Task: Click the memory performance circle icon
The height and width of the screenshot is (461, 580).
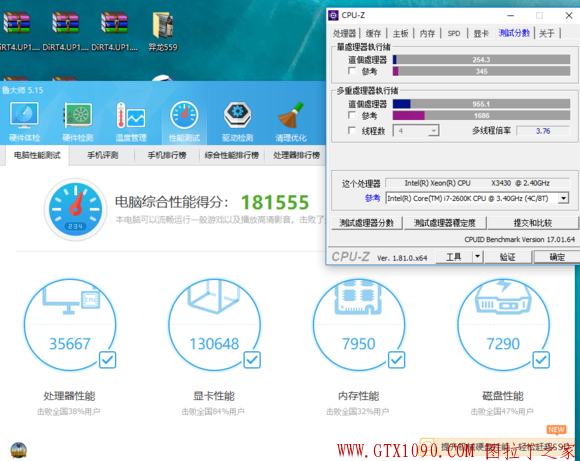Action: click(x=359, y=324)
